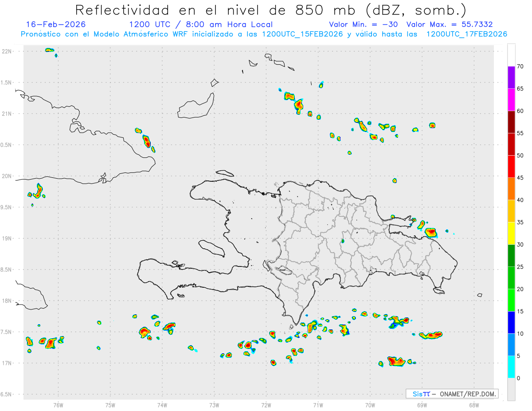Click the '21N' latitude label

[x=8, y=114]
